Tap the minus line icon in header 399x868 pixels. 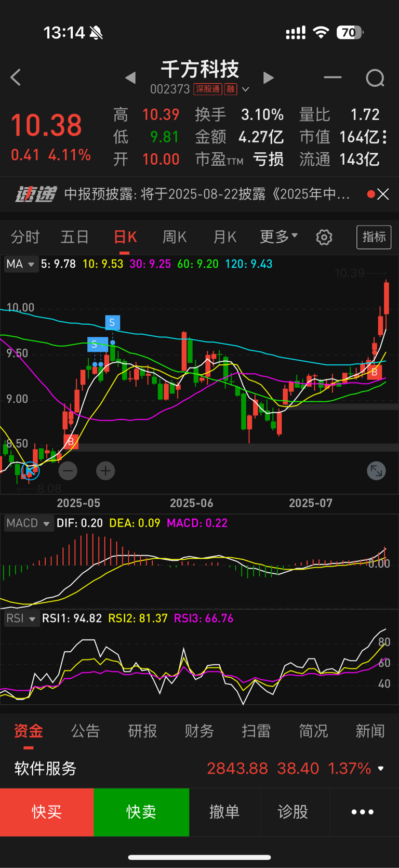coord(332,77)
